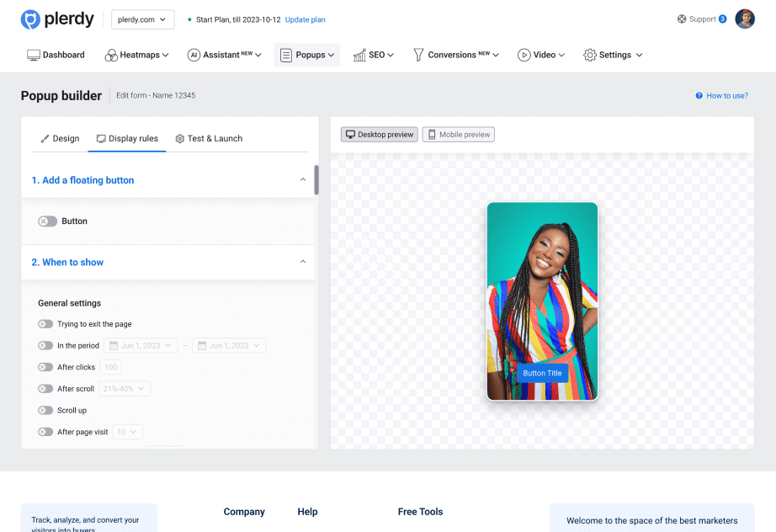Open the user profile avatar

click(744, 19)
